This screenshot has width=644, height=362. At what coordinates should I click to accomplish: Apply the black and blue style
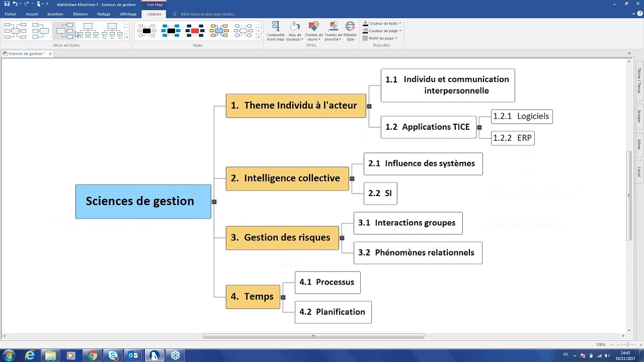[x=171, y=31]
